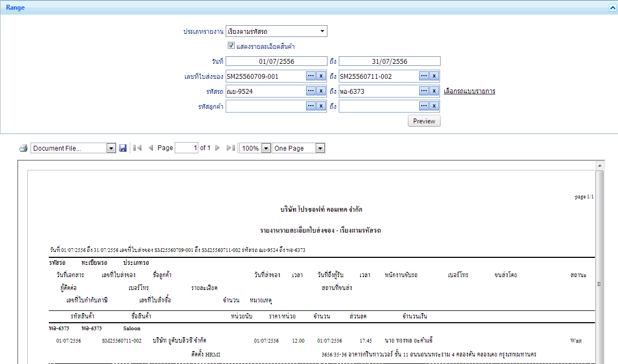Click the "page 1/1" label in report

point(584,196)
